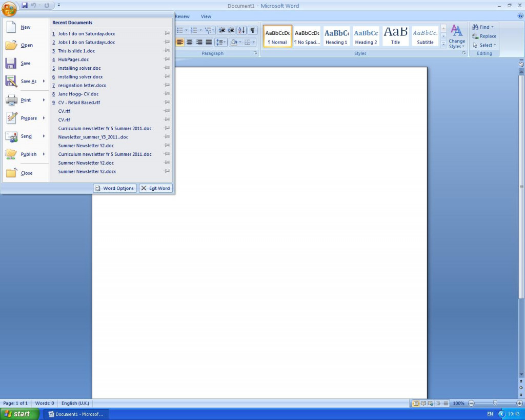This screenshot has height=420, width=525.
Task: Open the Review ribbon tab
Action: coord(182,16)
